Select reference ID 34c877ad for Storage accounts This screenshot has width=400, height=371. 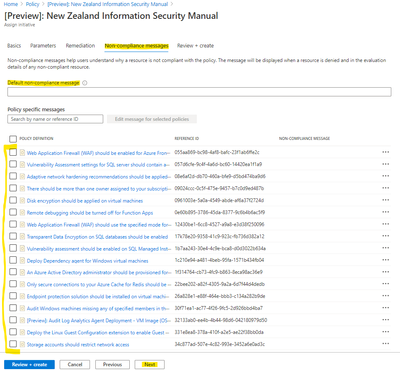[220, 344]
